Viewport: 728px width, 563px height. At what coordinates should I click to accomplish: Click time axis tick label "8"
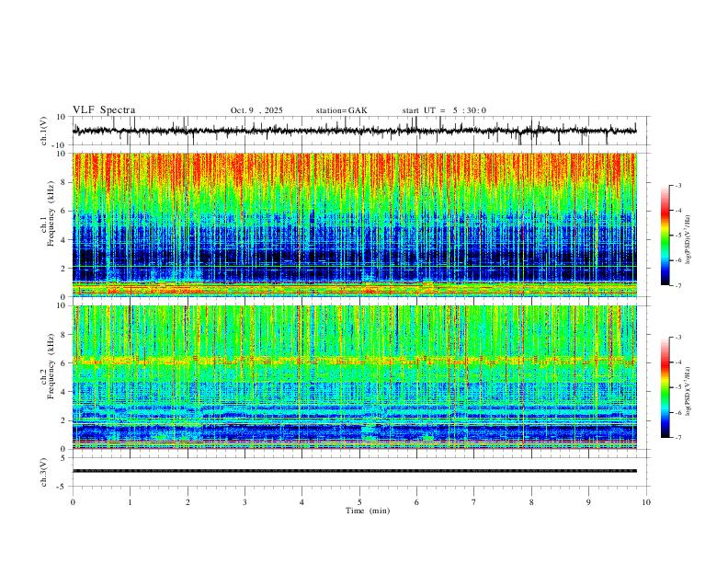pyautogui.click(x=531, y=502)
